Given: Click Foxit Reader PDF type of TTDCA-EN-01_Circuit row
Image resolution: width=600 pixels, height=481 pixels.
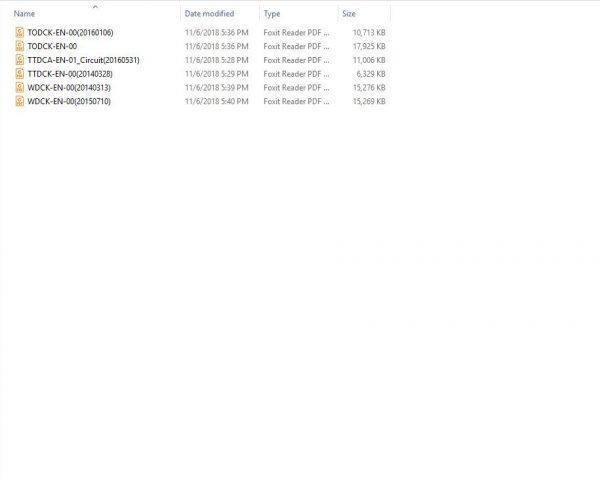Looking at the screenshot, I should pyautogui.click(x=296, y=60).
